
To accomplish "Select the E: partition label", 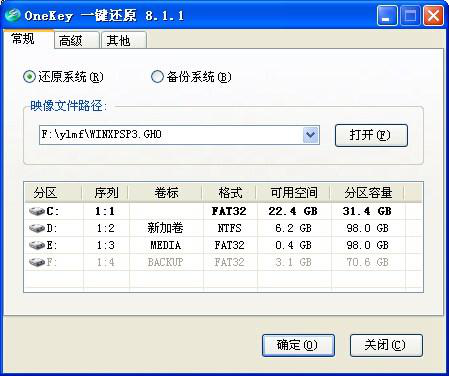I will click(x=52, y=245).
